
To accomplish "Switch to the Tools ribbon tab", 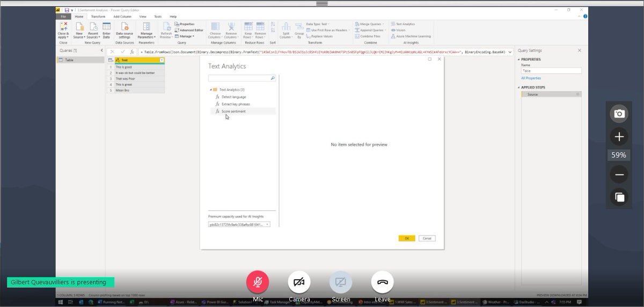I will 158,17.
